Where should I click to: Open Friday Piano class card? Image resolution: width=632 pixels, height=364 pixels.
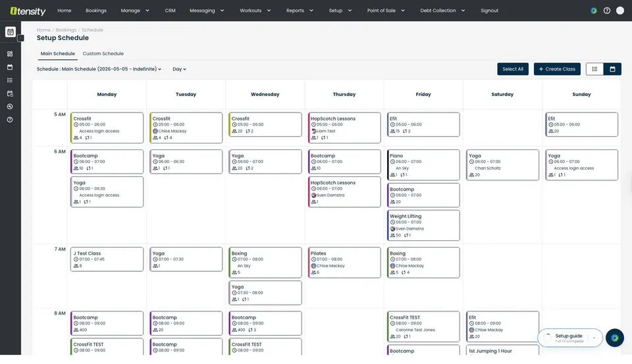pyautogui.click(x=423, y=165)
